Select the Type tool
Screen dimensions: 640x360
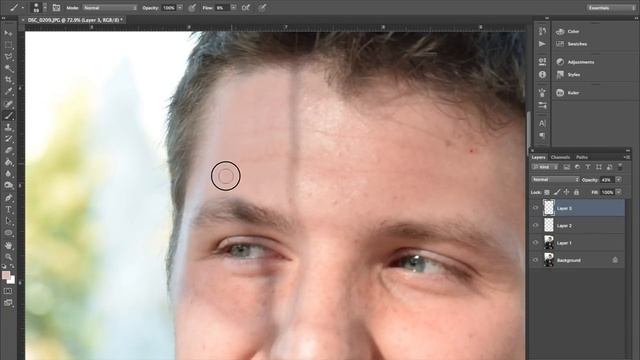coord(8,210)
